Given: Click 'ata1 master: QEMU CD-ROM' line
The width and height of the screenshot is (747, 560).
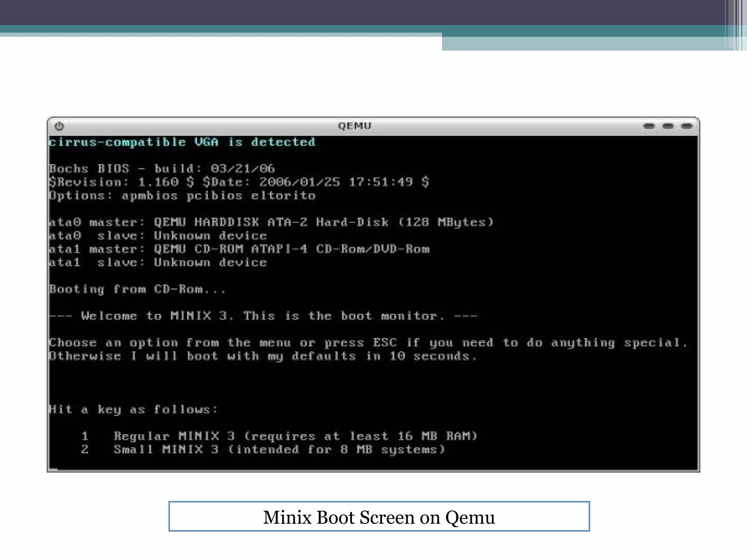Looking at the screenshot, I should [x=239, y=249].
